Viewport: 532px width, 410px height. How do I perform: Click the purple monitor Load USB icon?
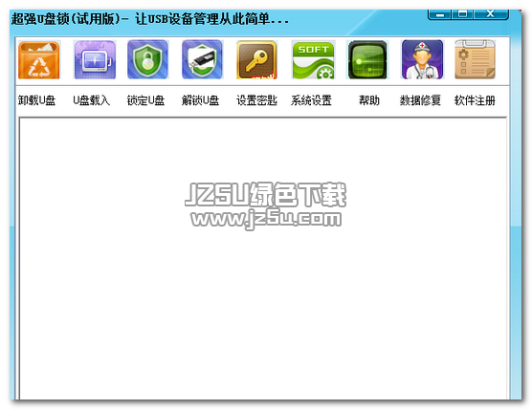(x=95, y=60)
